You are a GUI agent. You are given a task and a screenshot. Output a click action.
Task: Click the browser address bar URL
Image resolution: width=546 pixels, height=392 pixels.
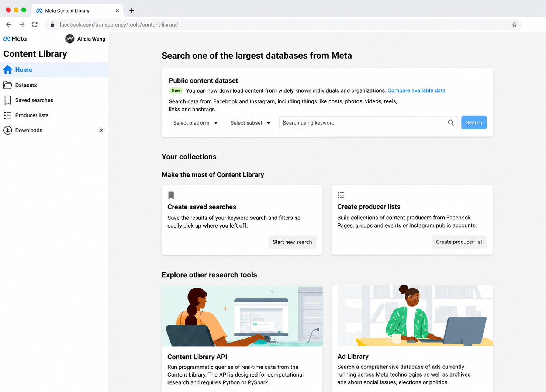coord(119,25)
